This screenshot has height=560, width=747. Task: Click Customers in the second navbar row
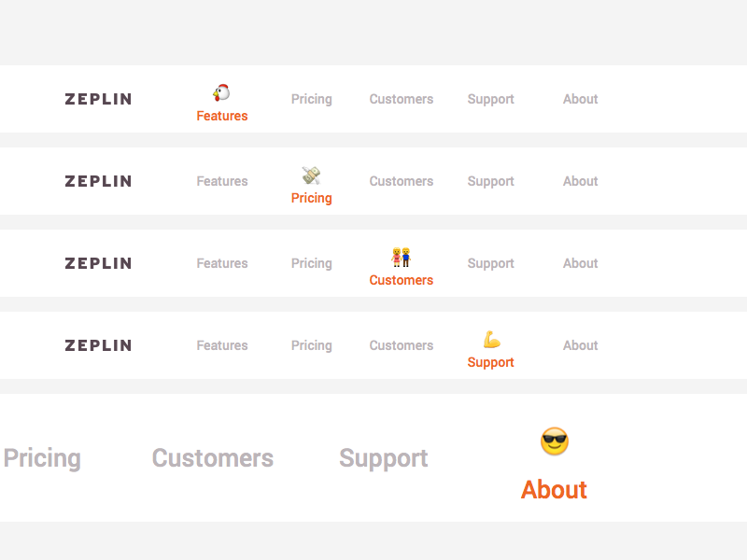tap(401, 181)
